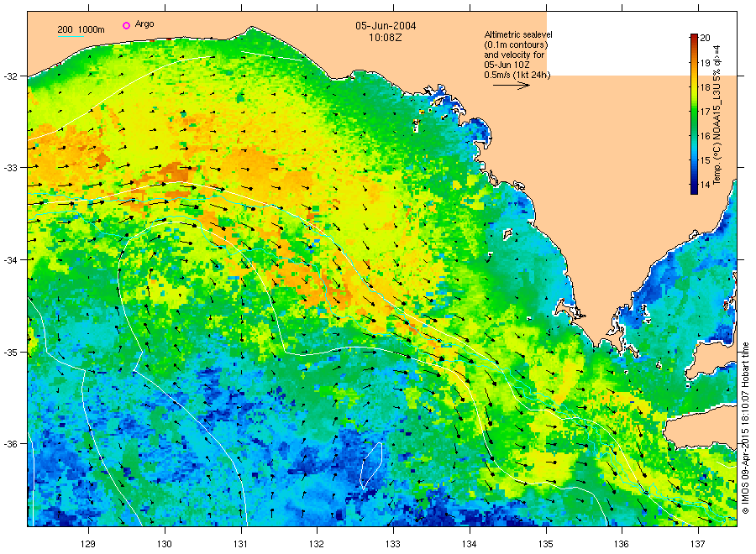Click the cyan 200 1000m depth line sample

71,36
